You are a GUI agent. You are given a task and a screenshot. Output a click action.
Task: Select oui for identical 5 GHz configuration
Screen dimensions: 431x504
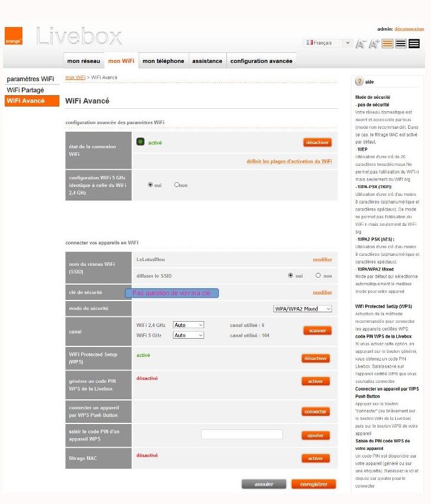pos(150,185)
